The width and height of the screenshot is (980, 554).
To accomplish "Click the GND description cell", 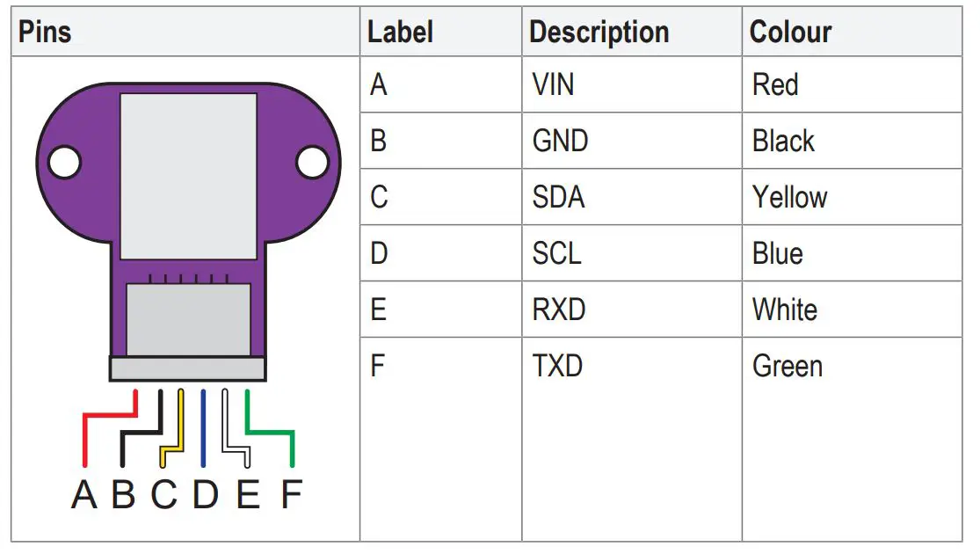I will (560, 141).
